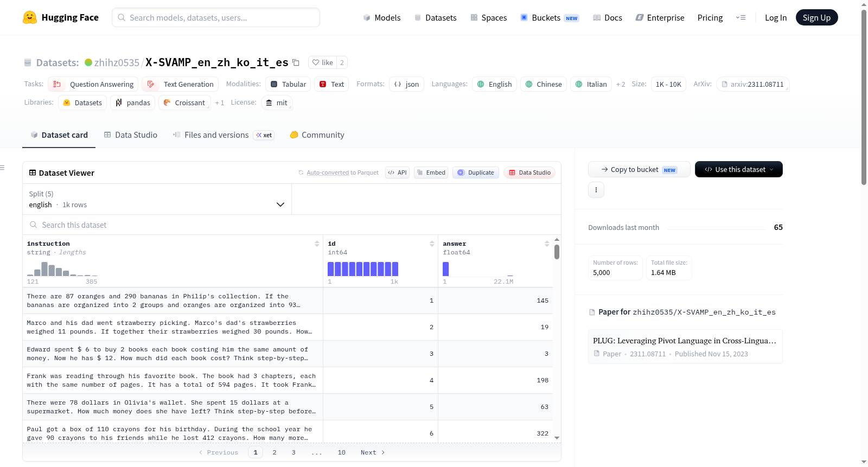Sort by the answer column
The image size is (868, 467).
tap(547, 244)
